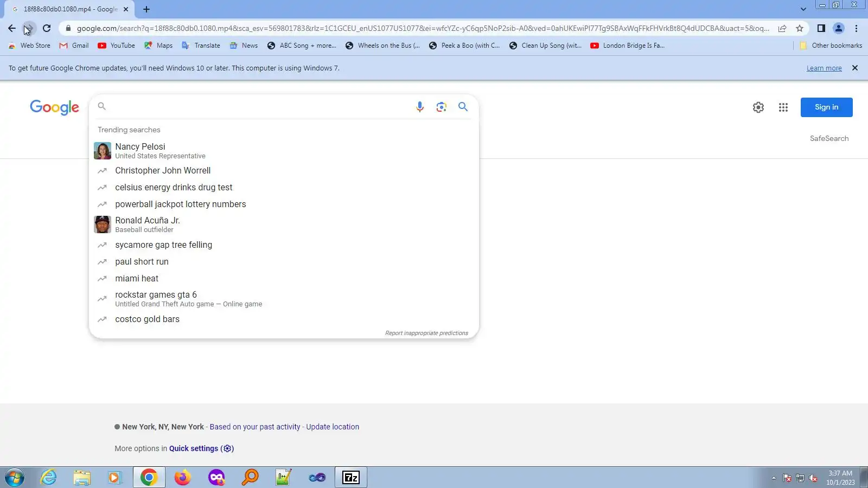Search by image with Google Lens

point(442,107)
